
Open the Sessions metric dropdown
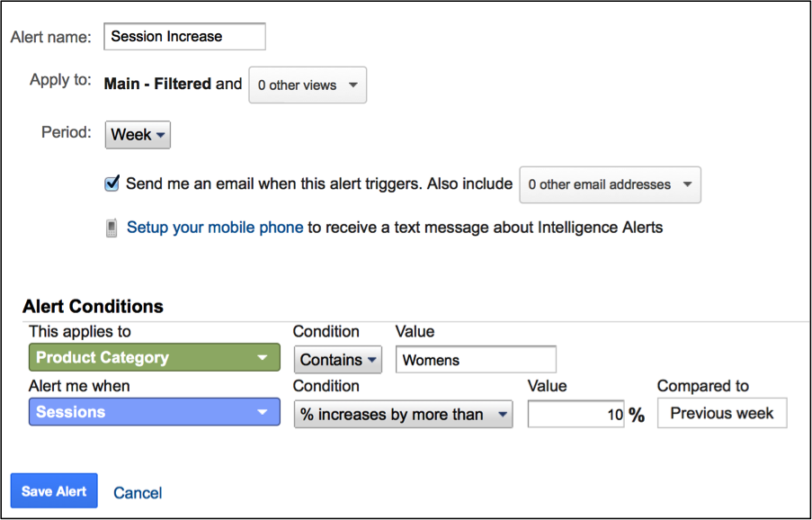(x=154, y=412)
